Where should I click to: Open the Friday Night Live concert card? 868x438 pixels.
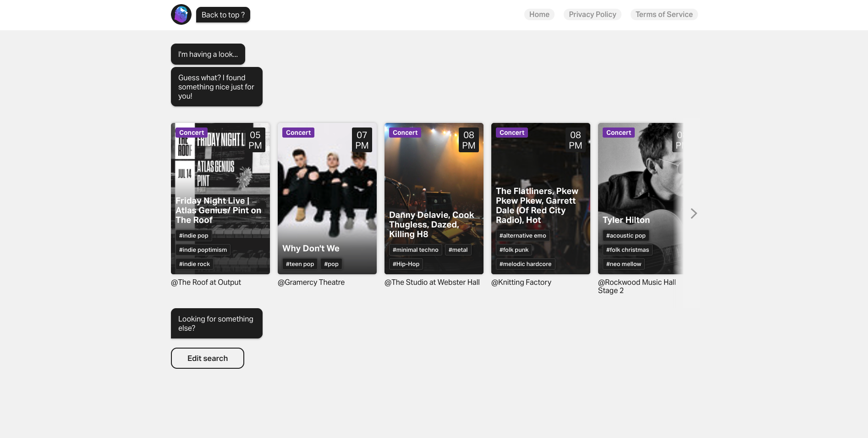(220, 199)
